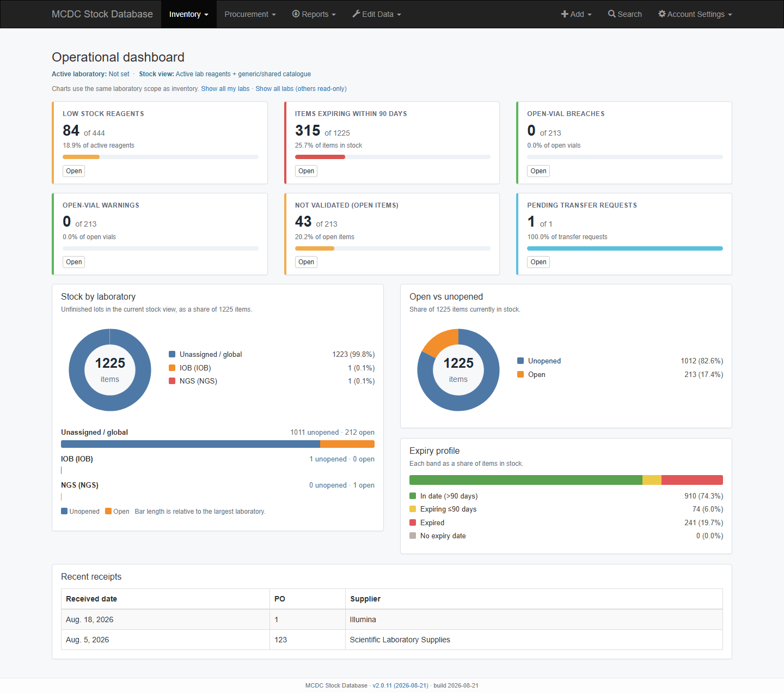Screen dimensions: 784x693
Task: Click the low stock orange progress bar
Action: click(x=81, y=157)
